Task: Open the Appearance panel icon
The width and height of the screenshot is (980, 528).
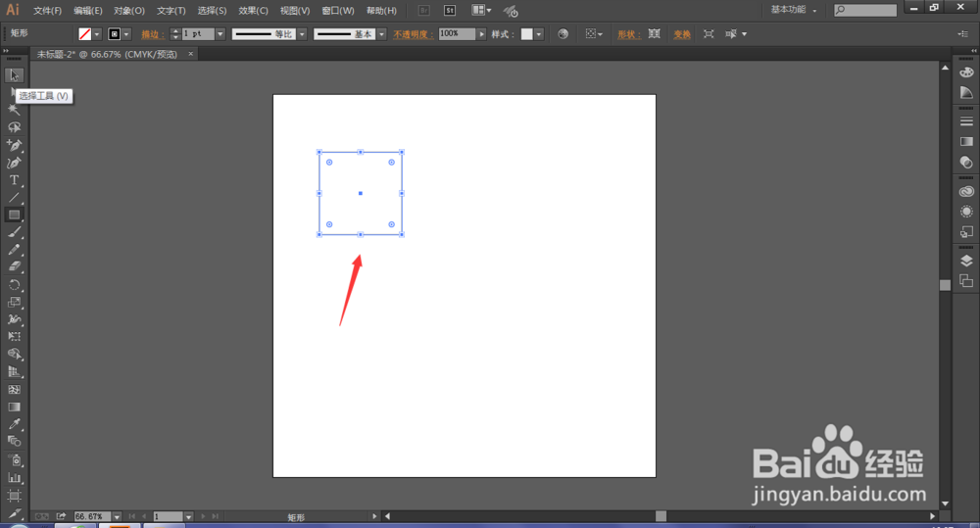Action: tap(966, 212)
